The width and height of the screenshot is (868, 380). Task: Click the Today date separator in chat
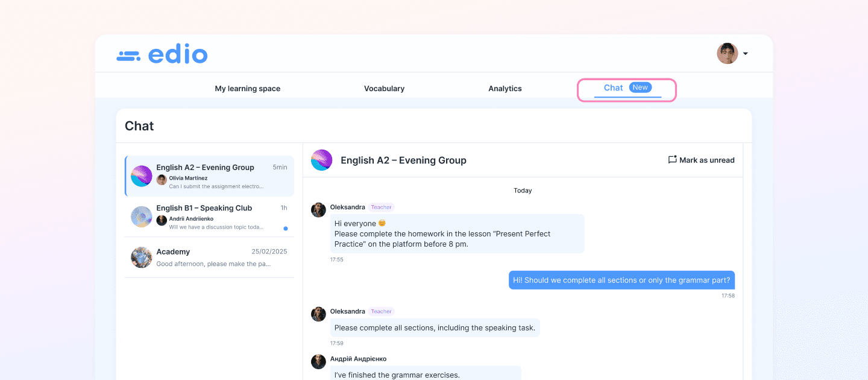point(522,190)
